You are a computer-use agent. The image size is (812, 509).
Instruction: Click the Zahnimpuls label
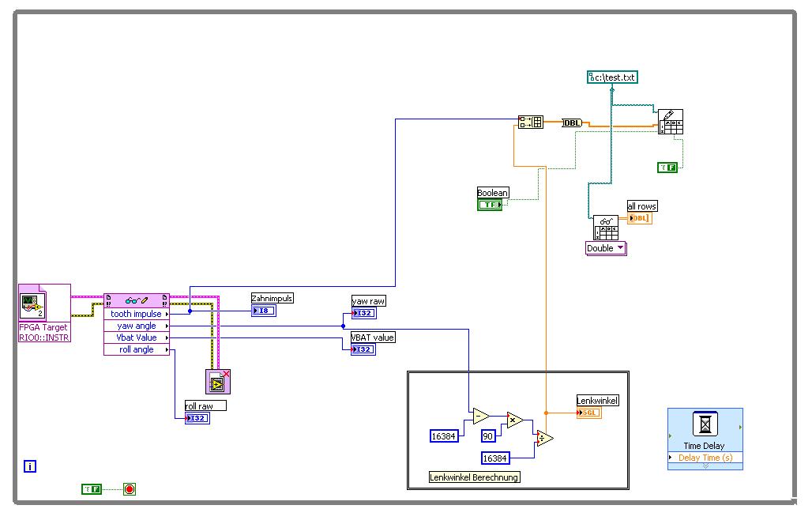pyautogui.click(x=272, y=298)
